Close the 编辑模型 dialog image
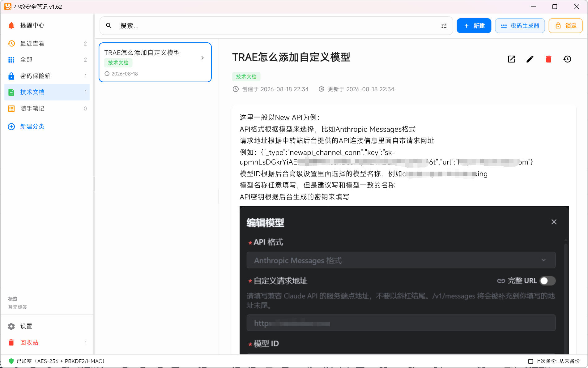Viewport: 588px width, 368px height. click(x=554, y=222)
